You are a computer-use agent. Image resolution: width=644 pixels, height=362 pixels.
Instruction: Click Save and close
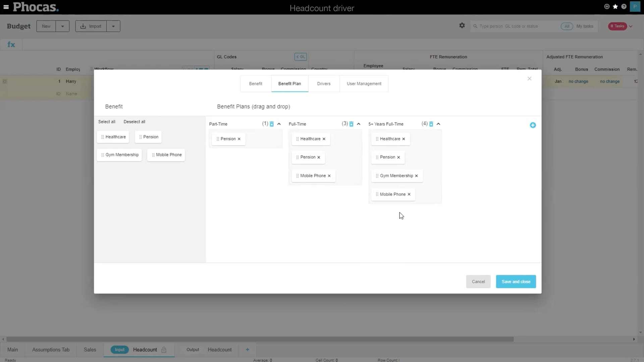(x=516, y=282)
